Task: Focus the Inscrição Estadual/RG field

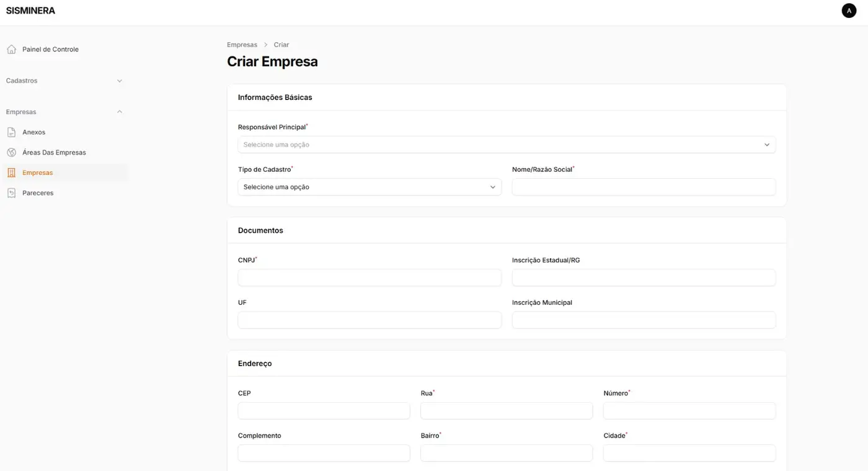Action: pyautogui.click(x=643, y=277)
